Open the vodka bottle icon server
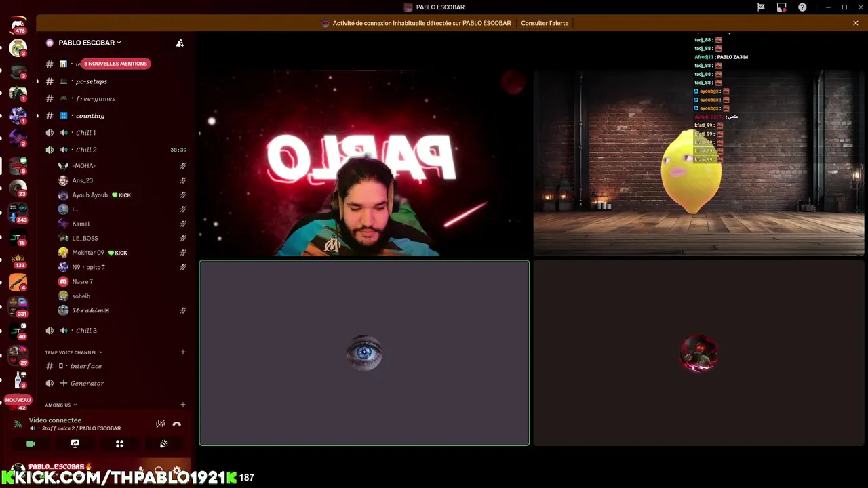This screenshot has height=488, width=868. 18,380
